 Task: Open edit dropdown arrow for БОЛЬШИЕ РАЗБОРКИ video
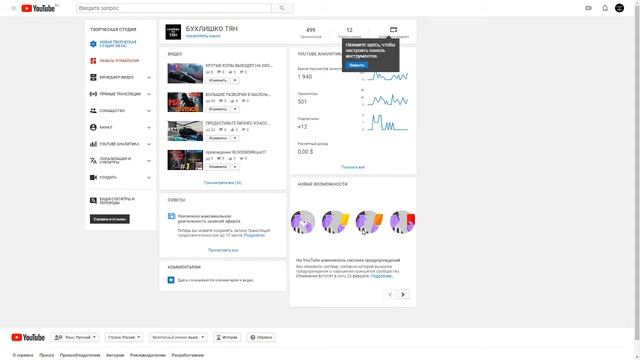[x=235, y=109]
